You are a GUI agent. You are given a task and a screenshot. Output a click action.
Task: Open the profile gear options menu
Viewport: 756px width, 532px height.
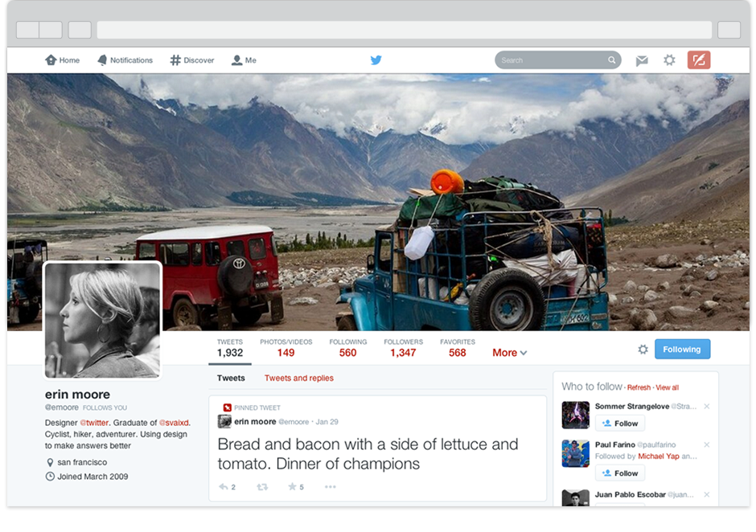643,350
